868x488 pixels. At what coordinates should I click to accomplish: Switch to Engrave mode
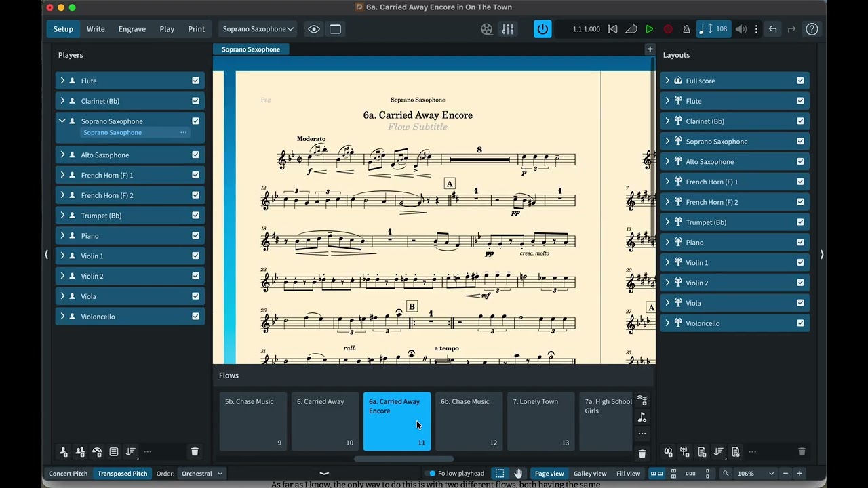coord(132,29)
